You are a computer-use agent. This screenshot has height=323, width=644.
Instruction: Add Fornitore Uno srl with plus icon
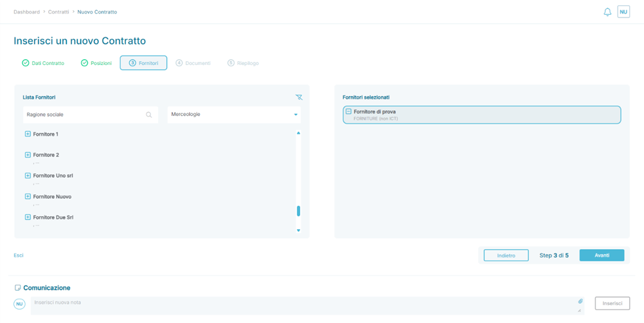(x=28, y=176)
